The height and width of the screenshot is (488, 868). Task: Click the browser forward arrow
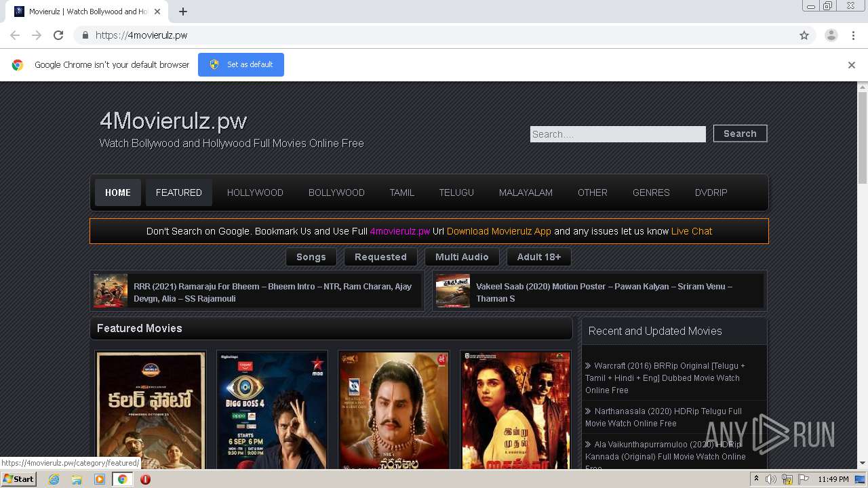click(x=37, y=35)
